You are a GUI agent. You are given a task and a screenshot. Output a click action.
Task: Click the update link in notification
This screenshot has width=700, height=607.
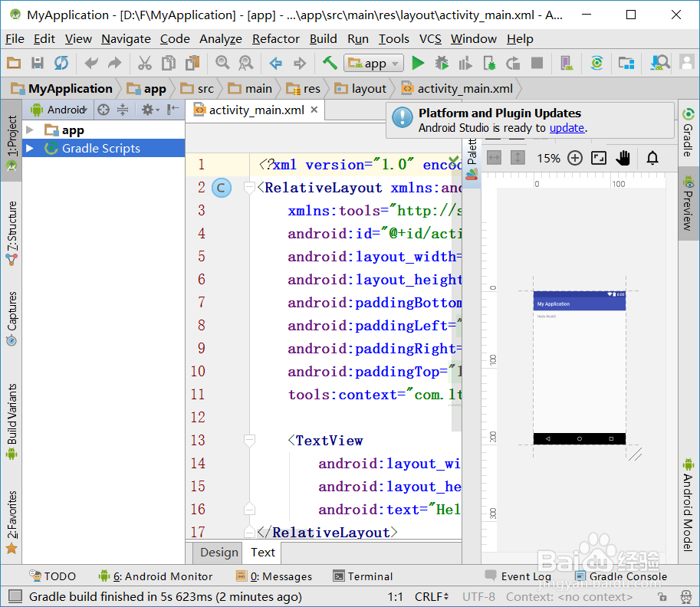pyautogui.click(x=567, y=128)
